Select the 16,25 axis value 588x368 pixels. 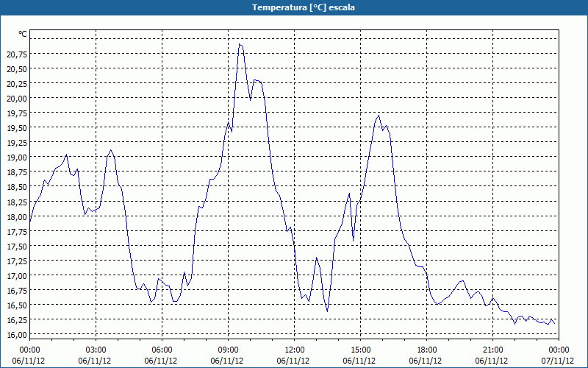pyautogui.click(x=17, y=320)
